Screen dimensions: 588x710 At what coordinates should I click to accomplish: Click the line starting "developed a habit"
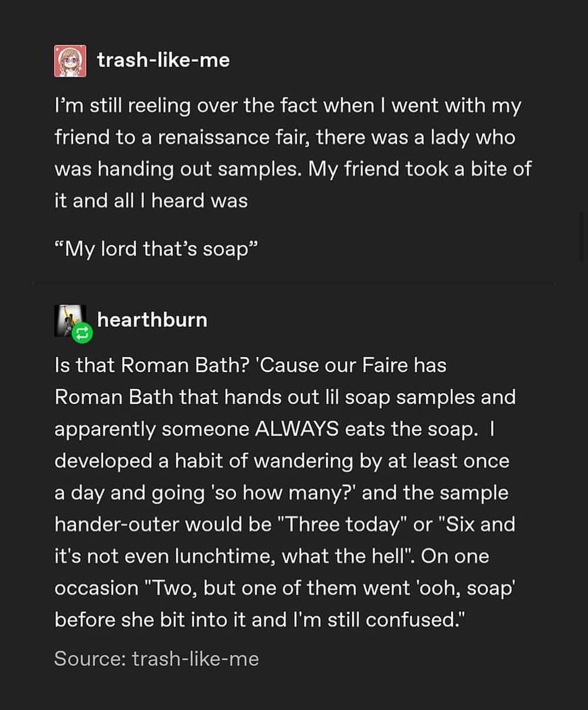(282, 461)
